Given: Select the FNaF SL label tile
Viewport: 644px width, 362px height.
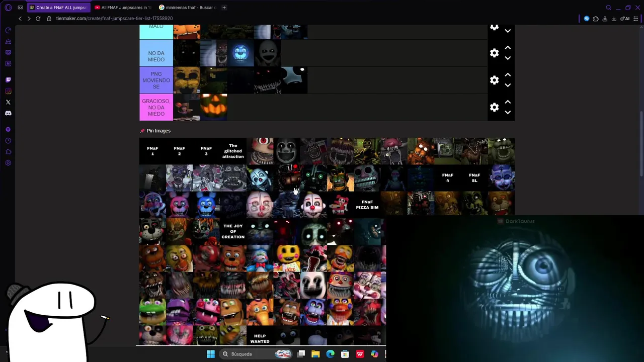Looking at the screenshot, I should [x=474, y=177].
